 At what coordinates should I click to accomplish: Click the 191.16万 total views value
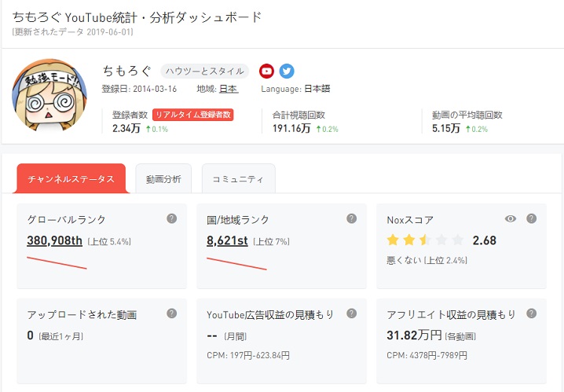tap(291, 128)
